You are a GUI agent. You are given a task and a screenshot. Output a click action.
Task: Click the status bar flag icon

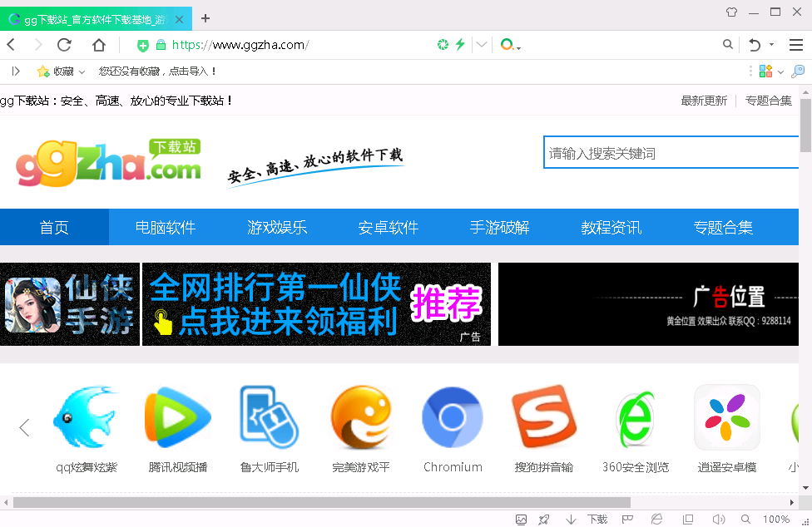point(627,520)
